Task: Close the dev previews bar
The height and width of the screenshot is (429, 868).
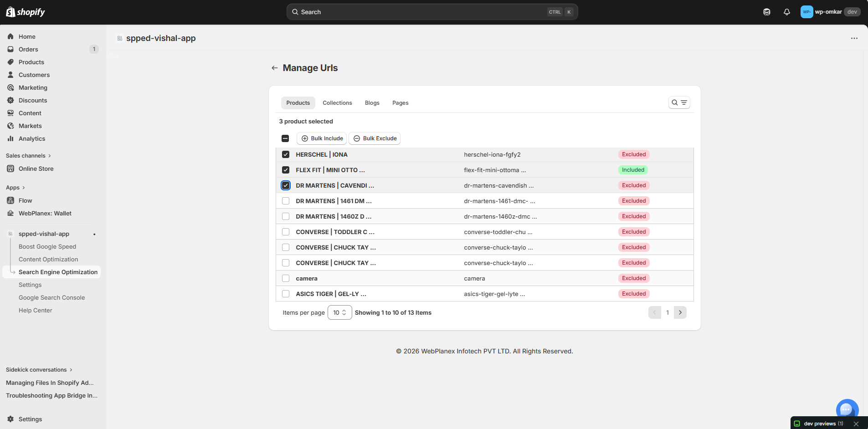Action: [x=856, y=424]
